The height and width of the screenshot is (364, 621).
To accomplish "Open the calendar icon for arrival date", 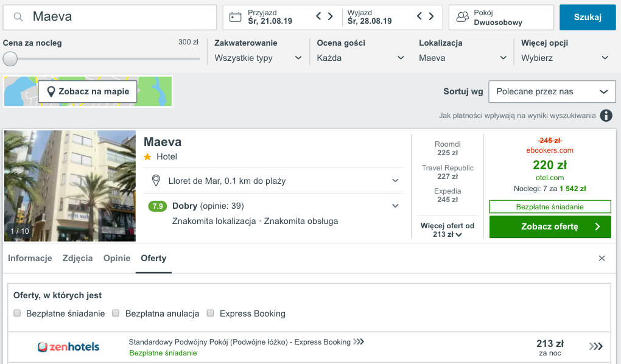I will (235, 17).
